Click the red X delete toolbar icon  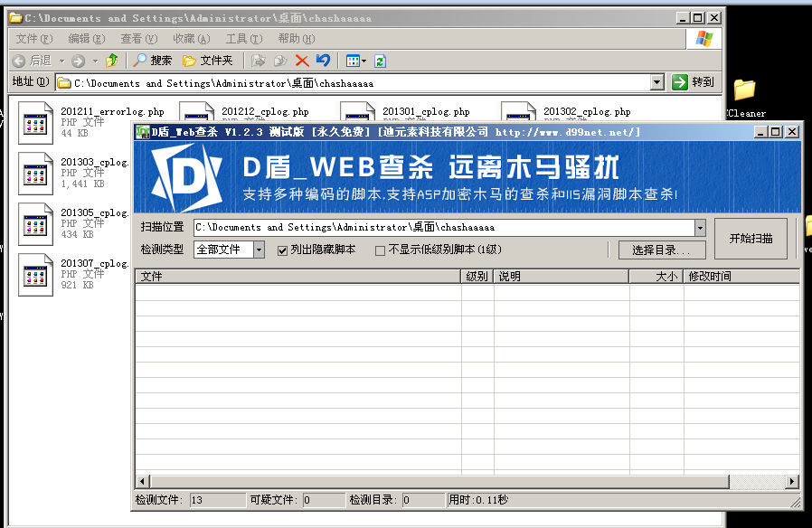click(302, 61)
